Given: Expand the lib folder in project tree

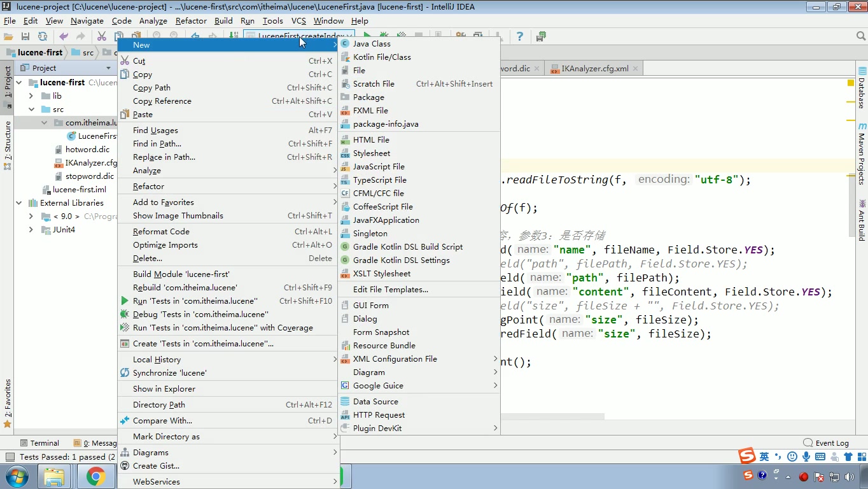Looking at the screenshot, I should pyautogui.click(x=31, y=96).
